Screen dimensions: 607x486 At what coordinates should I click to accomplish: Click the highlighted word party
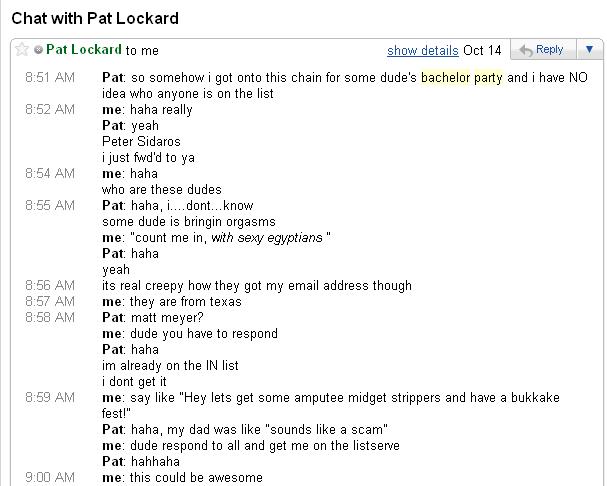(x=489, y=78)
